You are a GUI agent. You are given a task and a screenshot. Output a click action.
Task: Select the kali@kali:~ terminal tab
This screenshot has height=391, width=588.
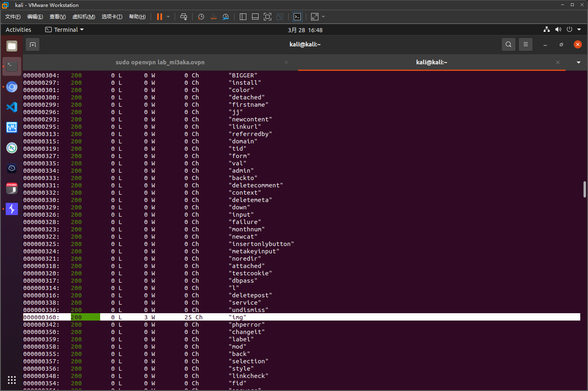(x=432, y=62)
